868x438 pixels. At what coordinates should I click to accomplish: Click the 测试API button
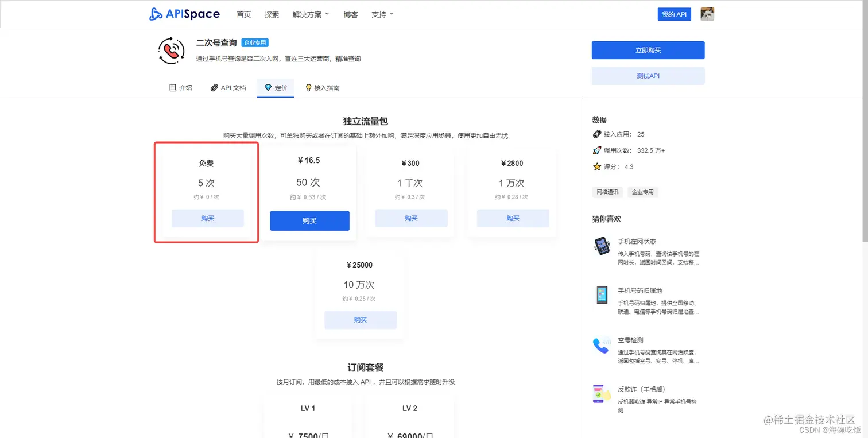648,76
